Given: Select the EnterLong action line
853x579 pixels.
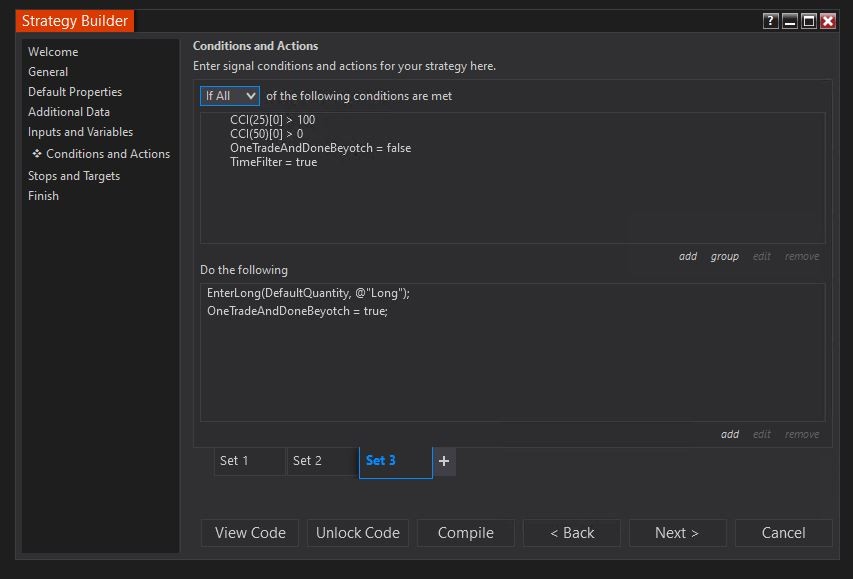Looking at the screenshot, I should tap(308, 293).
